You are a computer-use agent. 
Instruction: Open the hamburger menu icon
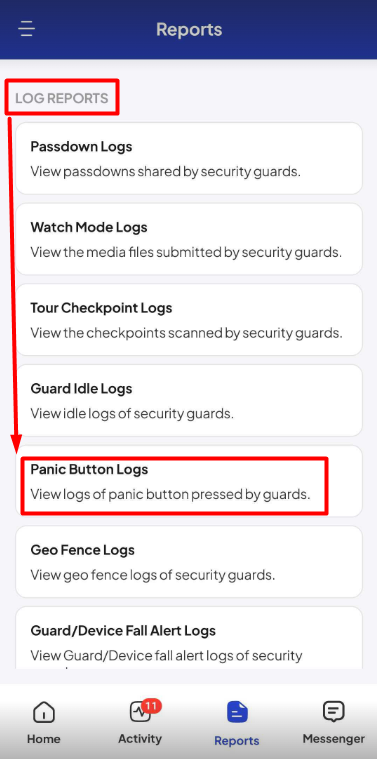tap(27, 29)
